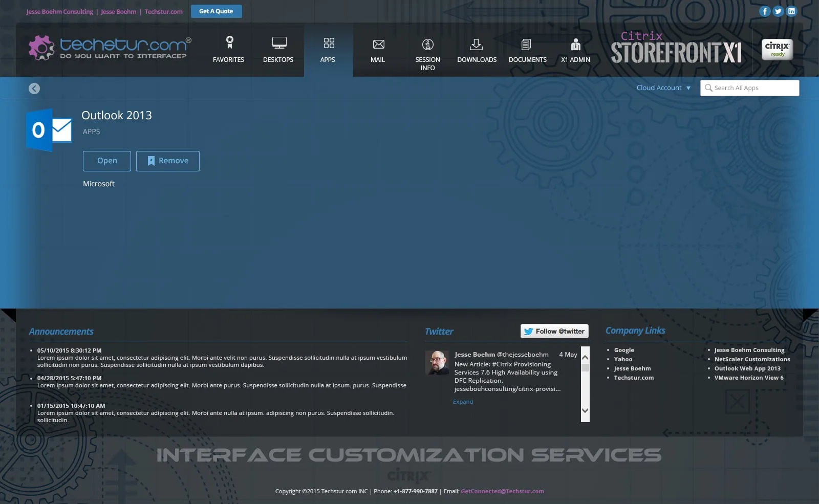Click the Favorites menu label
Screen dimensions: 819x504
click(x=228, y=60)
